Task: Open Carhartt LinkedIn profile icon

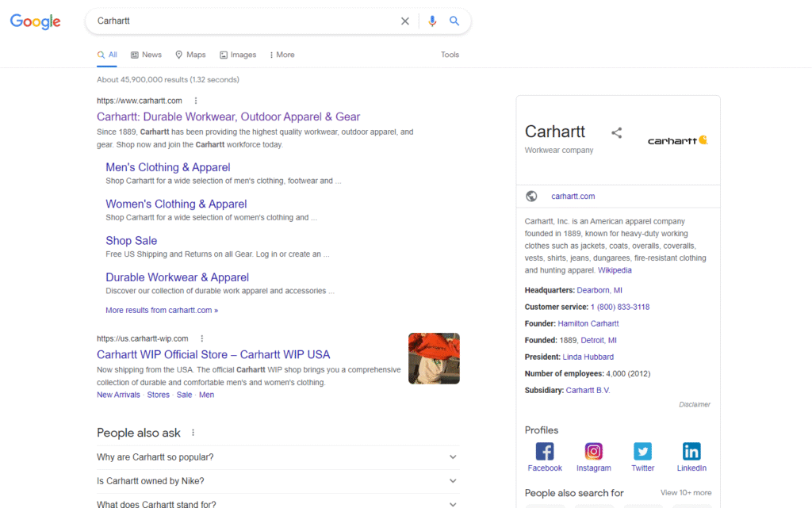Action: [691, 452]
